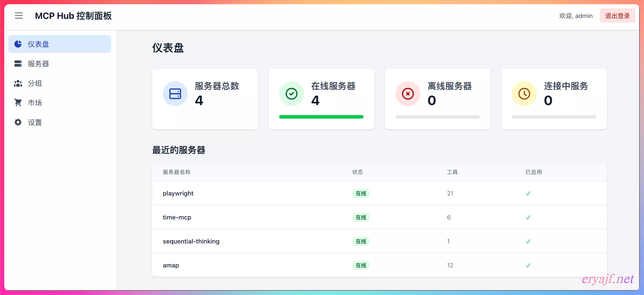Click the enabled checkmark for playwright
This screenshot has width=644, height=295.
pos(528,193)
